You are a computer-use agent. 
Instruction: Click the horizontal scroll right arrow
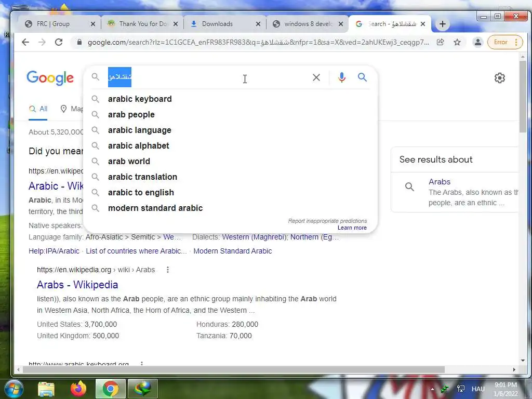pyautogui.click(x=514, y=369)
